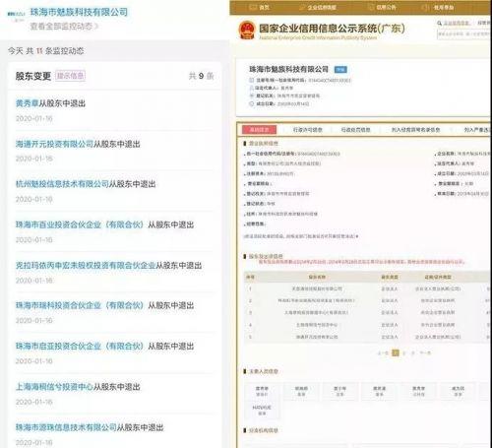492x448 pixels.
Task: Open 信息公告 in the nav bar
Action: (x=386, y=7)
